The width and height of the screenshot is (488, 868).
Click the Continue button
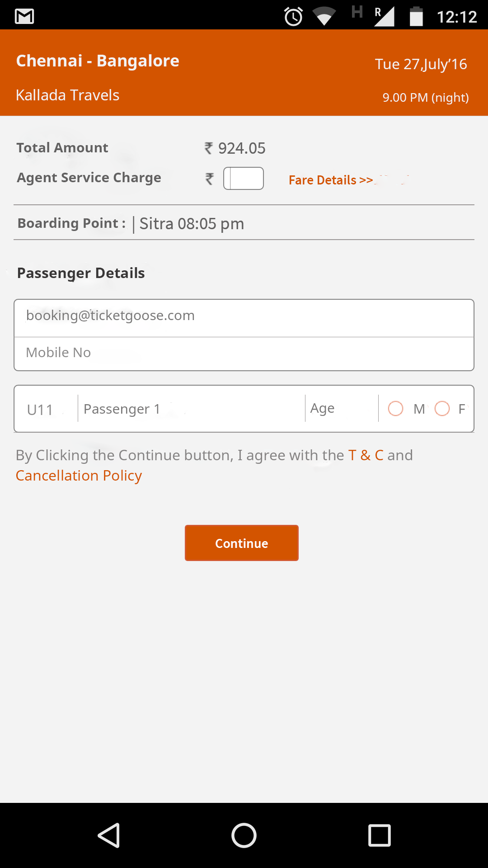point(242,543)
